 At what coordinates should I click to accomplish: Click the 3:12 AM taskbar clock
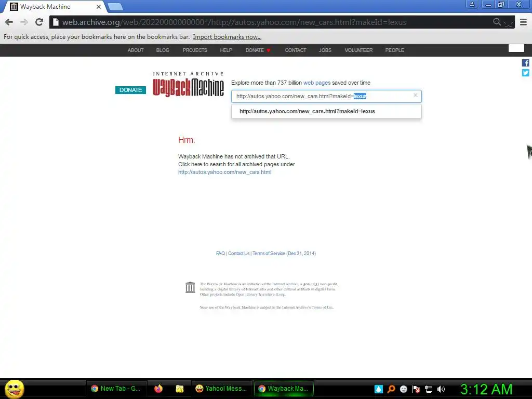click(486, 389)
